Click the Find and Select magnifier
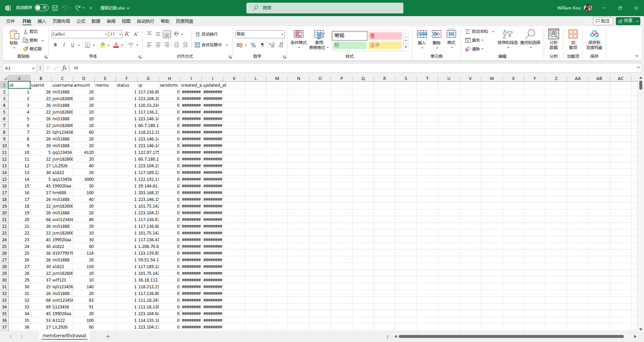This screenshot has width=644, height=342. (x=530, y=34)
